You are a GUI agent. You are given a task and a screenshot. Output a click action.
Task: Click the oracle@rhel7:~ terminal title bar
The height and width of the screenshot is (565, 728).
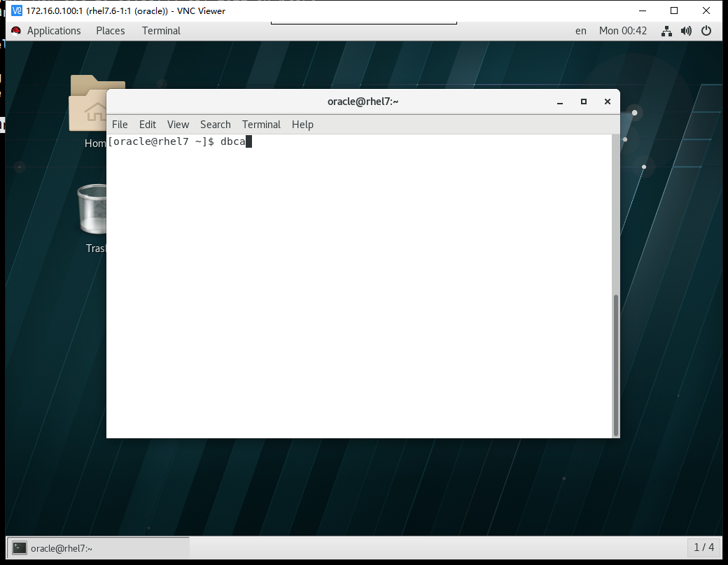click(x=363, y=102)
